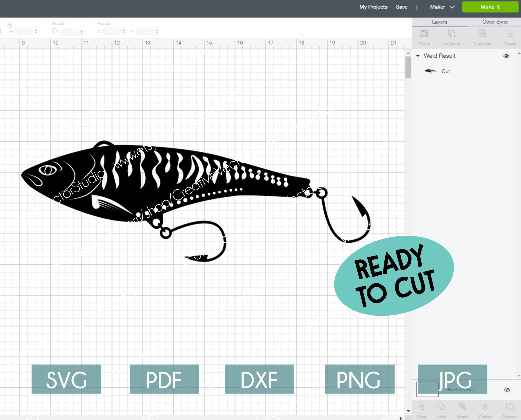Save the current project
Screen dimensions: 521x420
(402, 7)
